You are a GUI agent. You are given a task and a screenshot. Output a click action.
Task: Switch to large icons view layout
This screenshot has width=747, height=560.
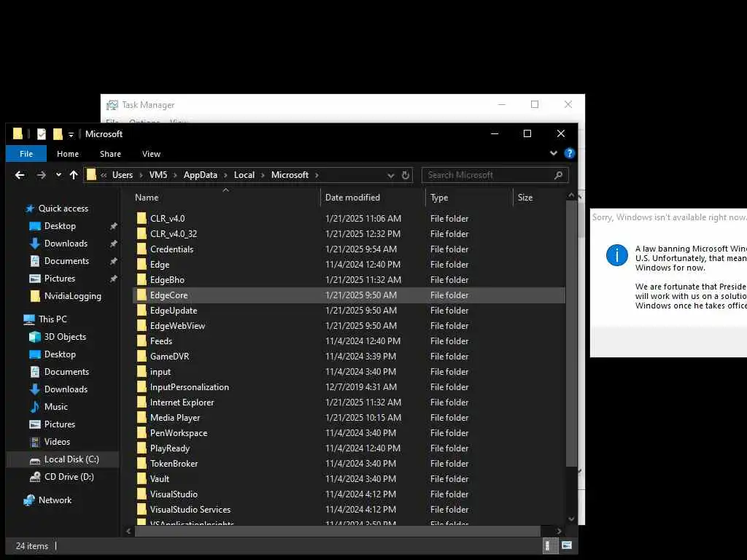(566, 545)
